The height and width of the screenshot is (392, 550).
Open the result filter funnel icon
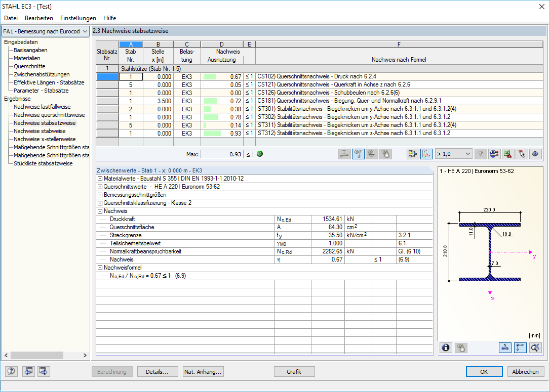(480, 154)
